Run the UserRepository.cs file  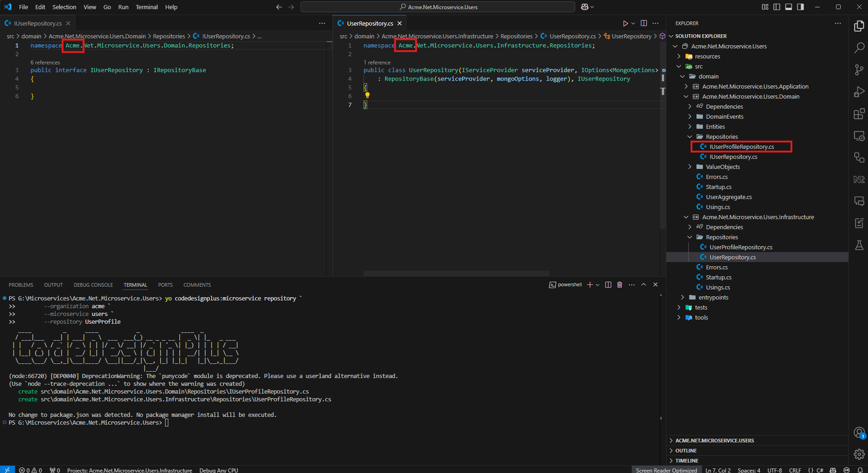(625, 23)
